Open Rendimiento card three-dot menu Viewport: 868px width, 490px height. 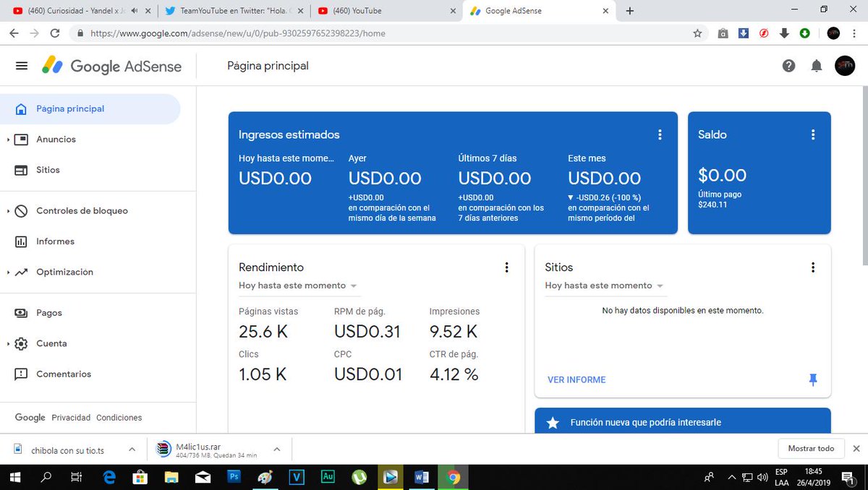pos(506,267)
